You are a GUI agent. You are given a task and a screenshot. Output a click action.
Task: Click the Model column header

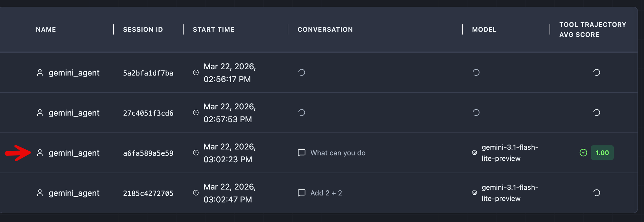tap(484, 30)
